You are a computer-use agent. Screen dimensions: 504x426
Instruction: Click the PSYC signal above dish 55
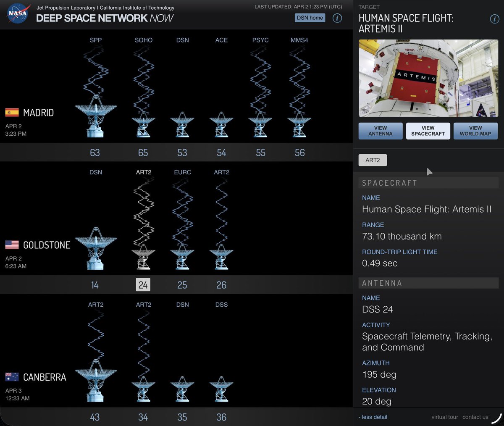260,80
